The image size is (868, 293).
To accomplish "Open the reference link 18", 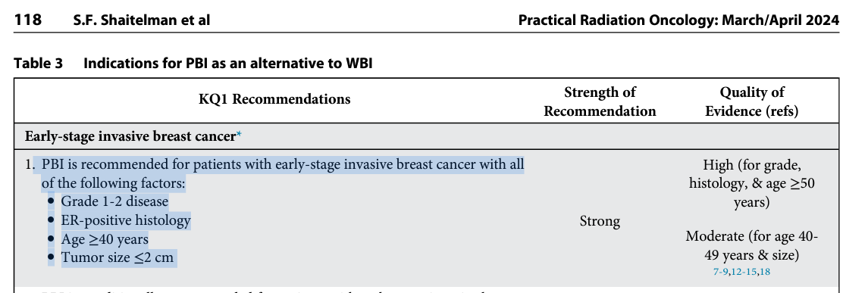I will (764, 272).
